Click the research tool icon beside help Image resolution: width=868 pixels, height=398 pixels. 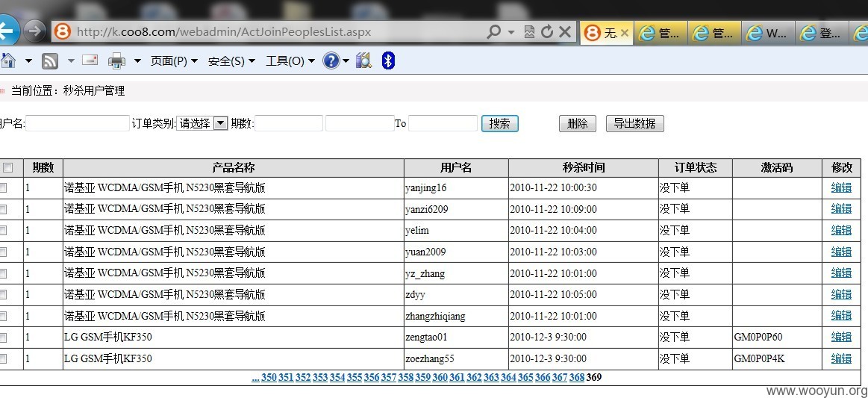tap(363, 60)
